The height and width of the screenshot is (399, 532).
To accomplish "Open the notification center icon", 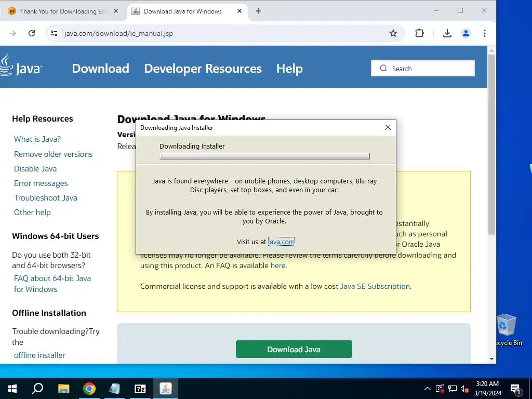I will (x=515, y=390).
